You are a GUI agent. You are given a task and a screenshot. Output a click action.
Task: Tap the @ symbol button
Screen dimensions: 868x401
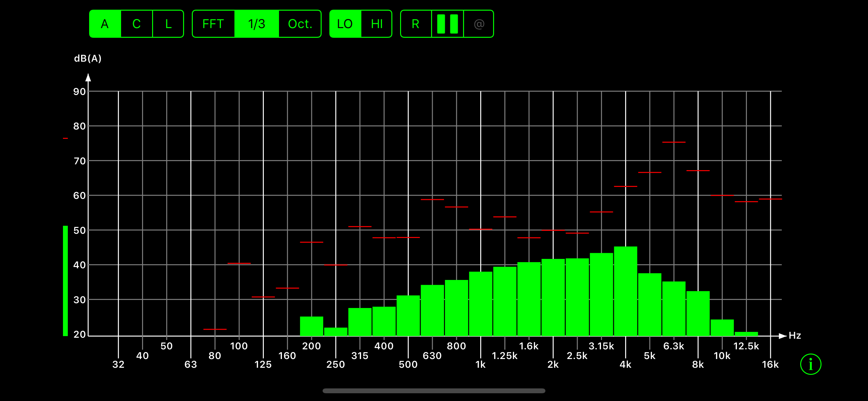[479, 24]
